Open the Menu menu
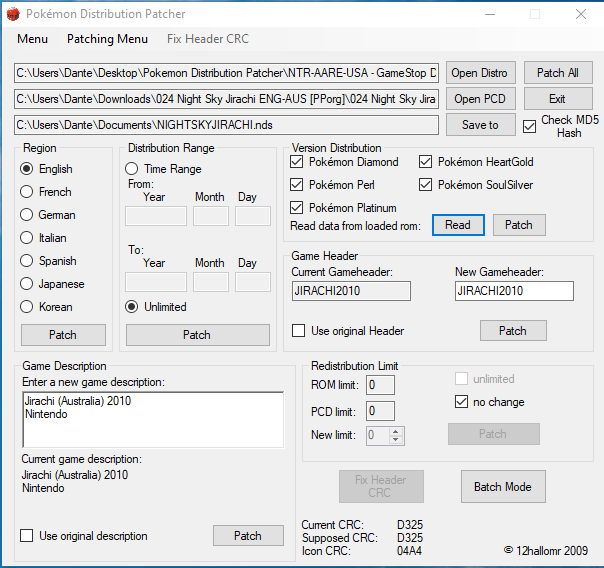Image resolution: width=604 pixels, height=568 pixels. tap(32, 39)
